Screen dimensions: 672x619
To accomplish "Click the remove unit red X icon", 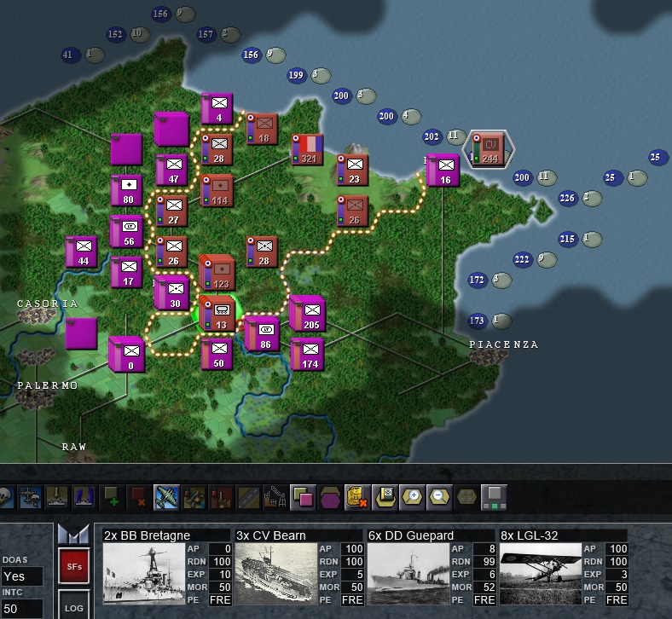I will click(x=139, y=497).
